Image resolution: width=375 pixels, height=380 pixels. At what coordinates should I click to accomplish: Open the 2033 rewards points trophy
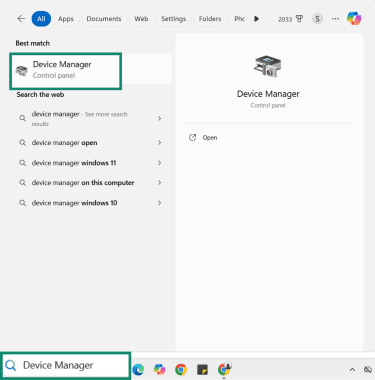pyautogui.click(x=291, y=19)
